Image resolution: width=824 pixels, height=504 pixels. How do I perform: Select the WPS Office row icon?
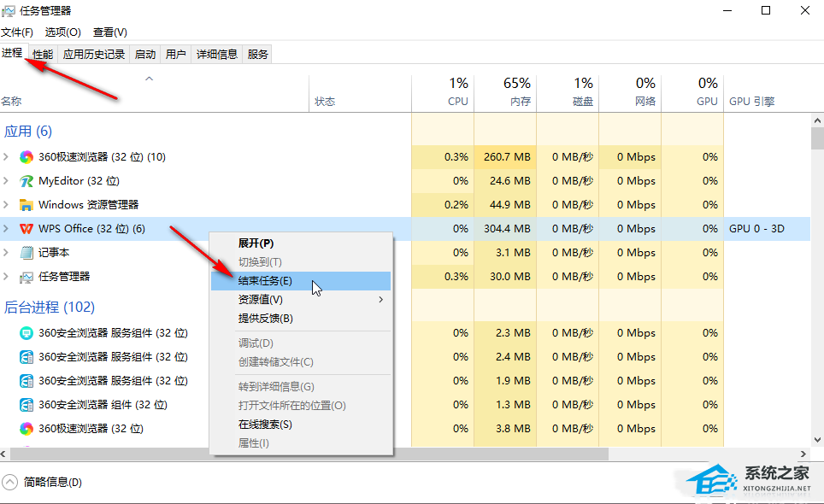26,229
